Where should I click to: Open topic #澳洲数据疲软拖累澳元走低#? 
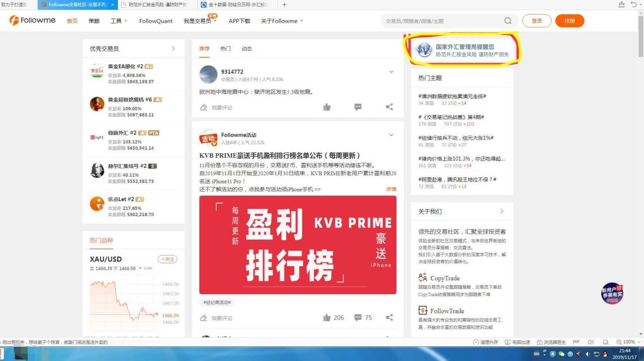point(452,96)
